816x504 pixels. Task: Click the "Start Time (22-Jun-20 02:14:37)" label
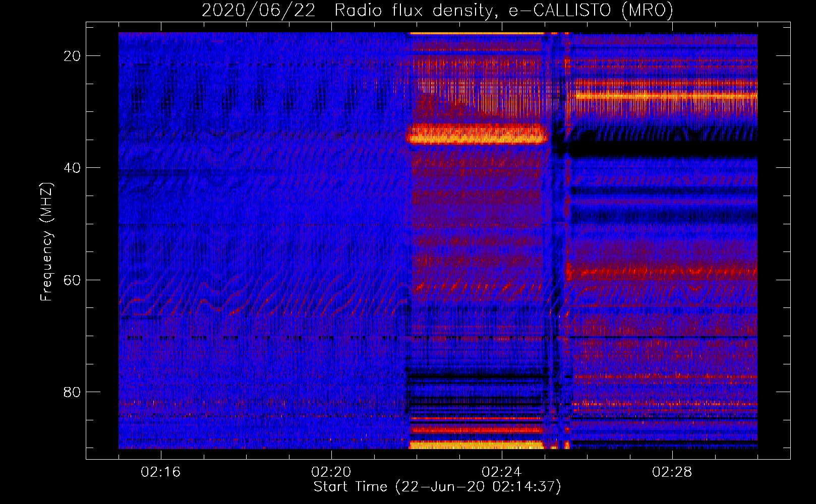click(x=437, y=487)
